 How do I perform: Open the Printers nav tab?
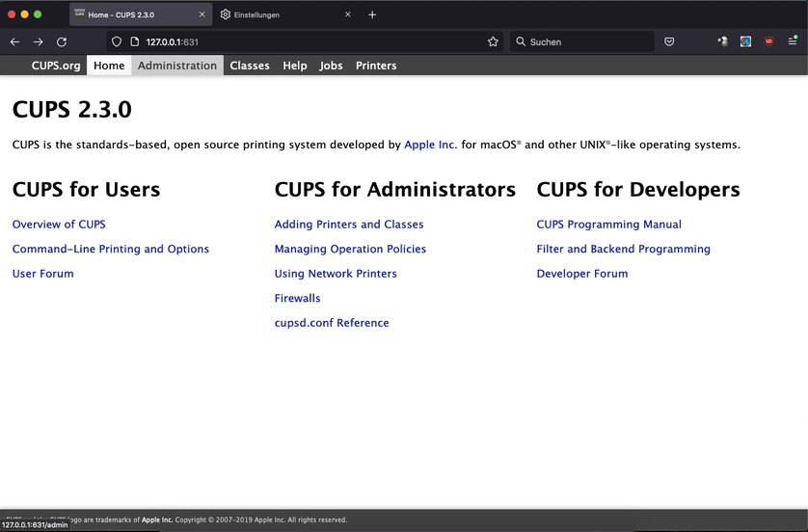(376, 66)
